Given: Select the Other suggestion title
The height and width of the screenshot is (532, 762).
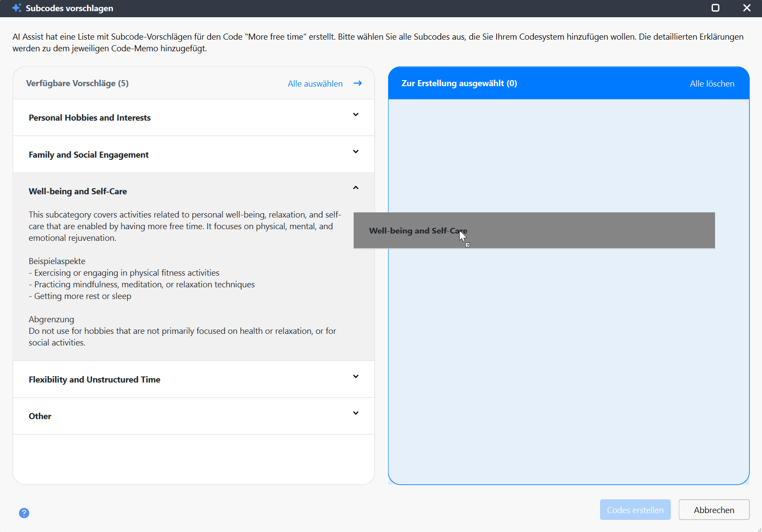Looking at the screenshot, I should pos(40,416).
